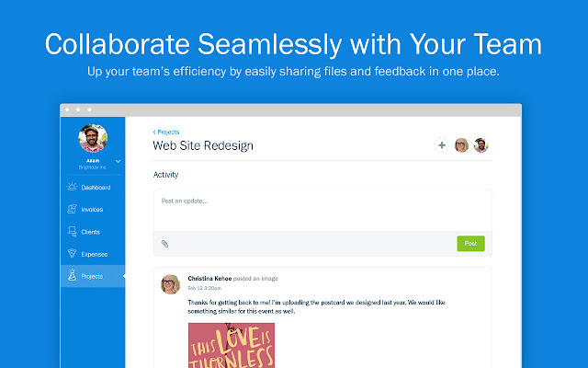
Task: Click Adam's profile avatar in sidebar
Action: [93, 138]
